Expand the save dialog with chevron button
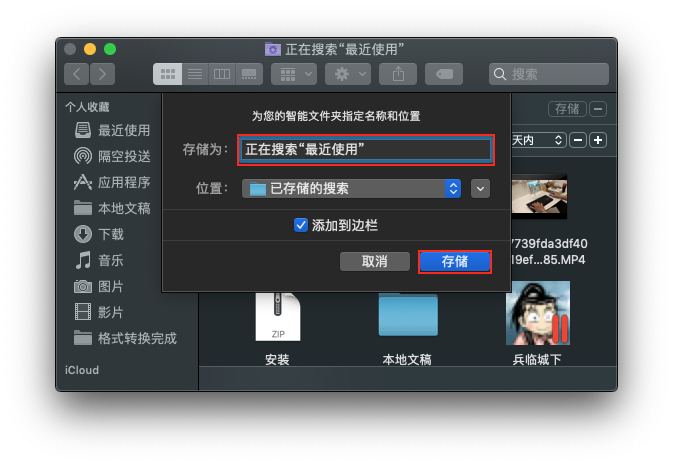673x465 pixels. [x=480, y=188]
